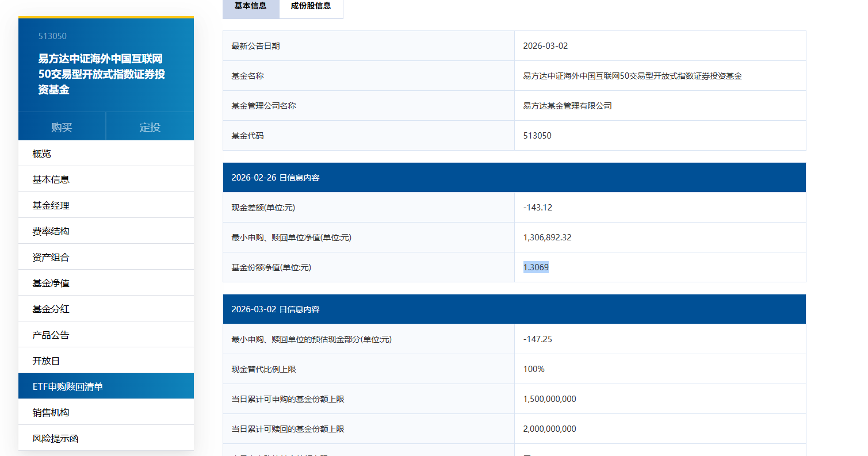Click the fund name value in the 基金名称 row
The width and height of the screenshot is (868, 456).
632,76
